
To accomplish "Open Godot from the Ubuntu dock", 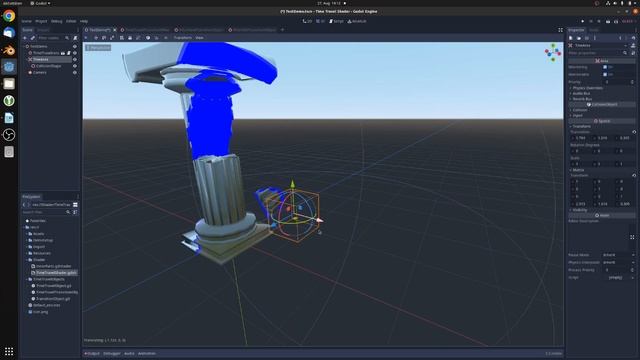I will (x=9, y=67).
